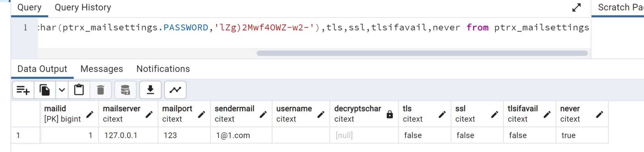This screenshot has width=644, height=152.
Task: Click the mailid column header
Action: [62, 114]
